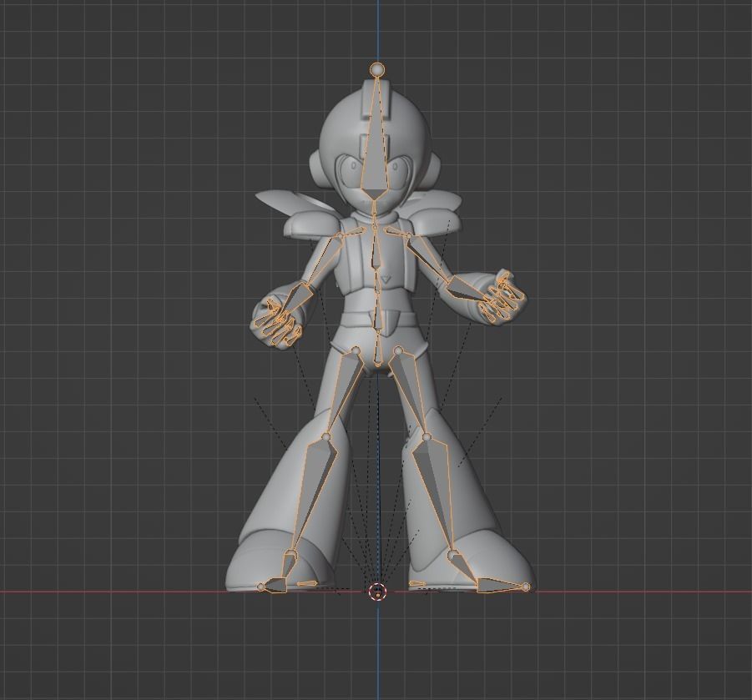752x700 pixels.
Task: Select the forearm bone on screen left
Action: (x=296, y=300)
